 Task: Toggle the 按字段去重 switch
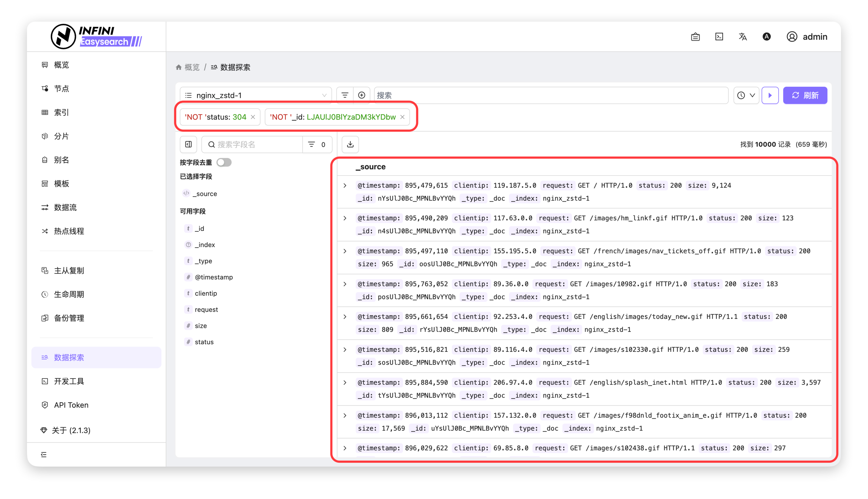(x=224, y=162)
